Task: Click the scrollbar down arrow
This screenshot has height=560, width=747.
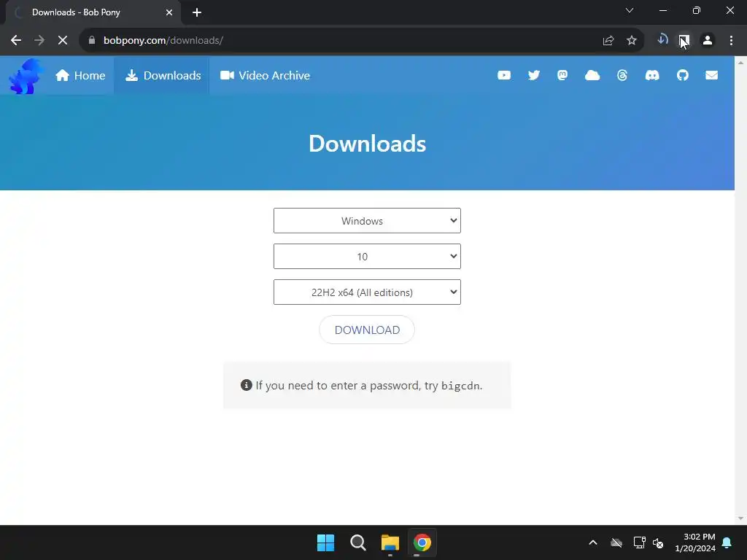Action: pos(741,518)
